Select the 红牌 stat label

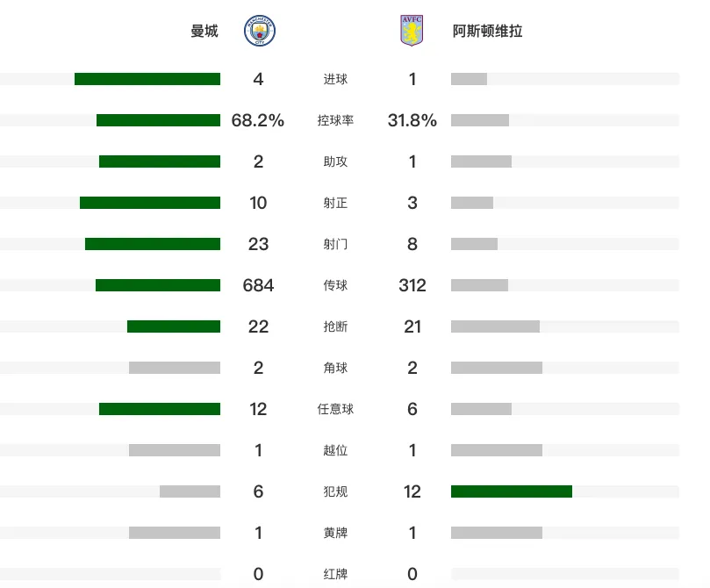pos(335,574)
